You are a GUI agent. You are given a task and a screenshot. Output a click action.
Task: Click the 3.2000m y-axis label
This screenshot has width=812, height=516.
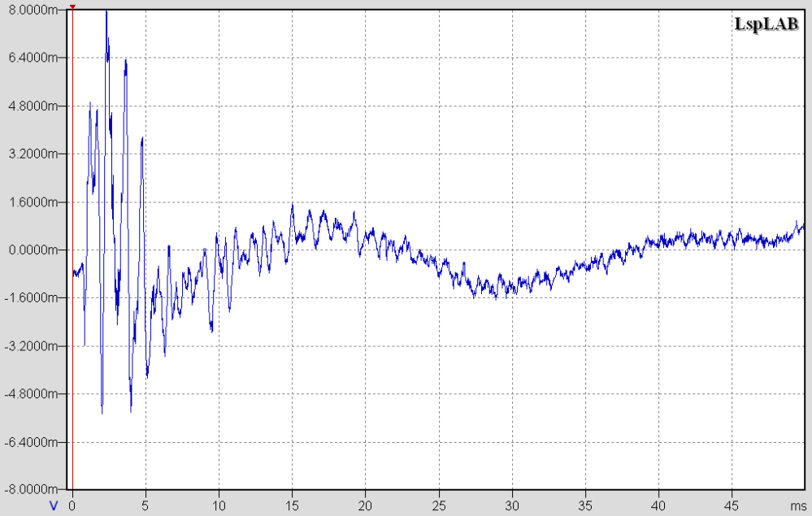click(x=33, y=154)
